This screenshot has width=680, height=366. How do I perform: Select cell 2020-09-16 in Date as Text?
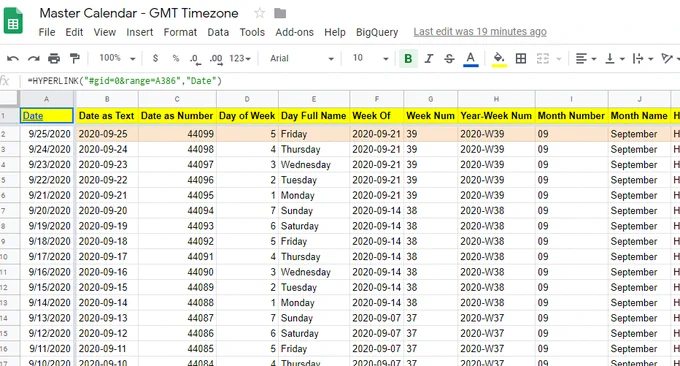click(107, 272)
